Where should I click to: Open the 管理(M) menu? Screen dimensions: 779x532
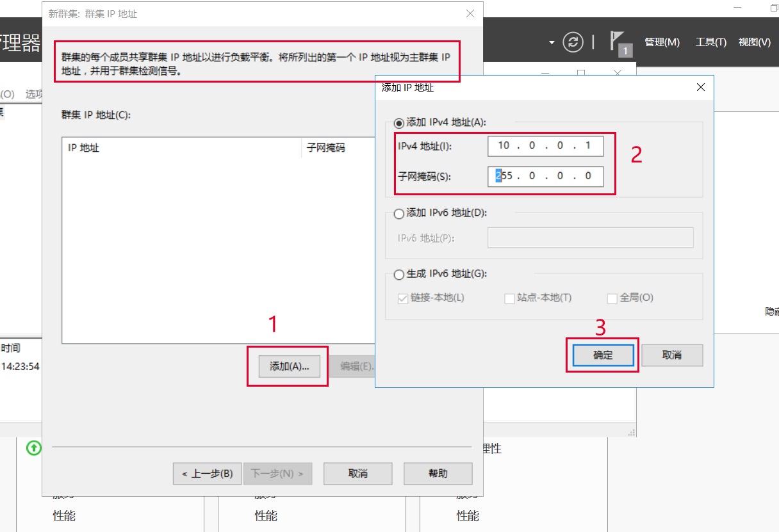tap(662, 42)
